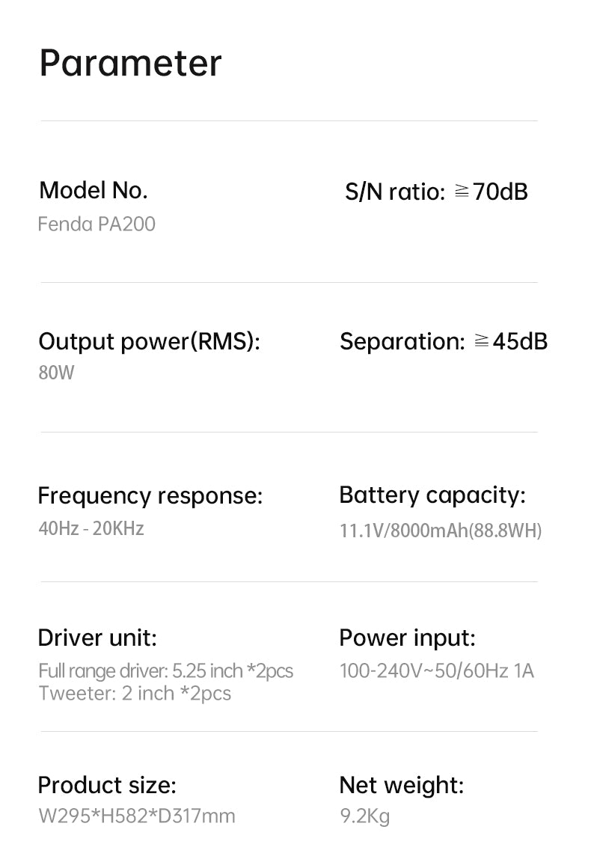Screen dimensions: 591x868
Task: Click the "40Hz - 20KHz" value
Action: pyautogui.click(x=91, y=528)
